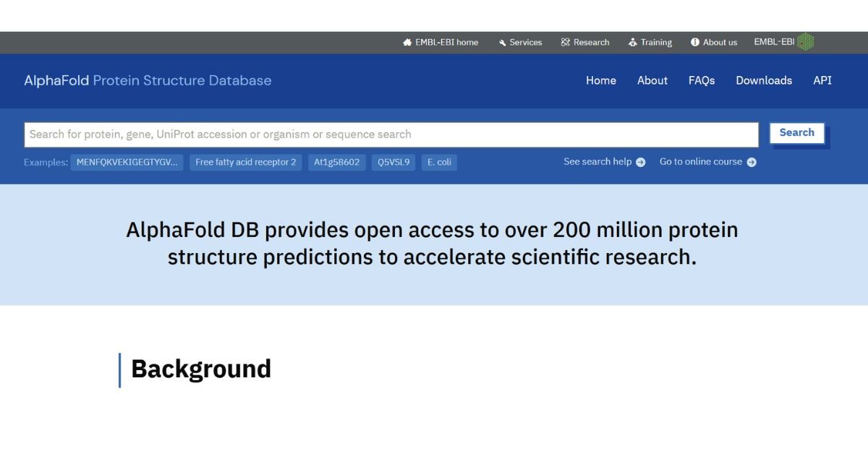Click the arrow icon beside online course

(752, 162)
